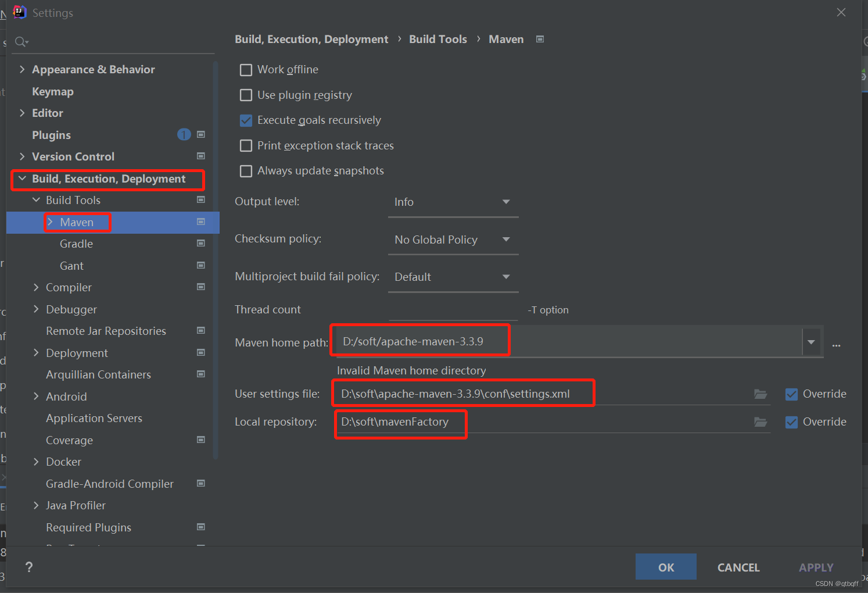868x593 pixels.
Task: Open Multiproject build fail policy dropdown
Action: pos(453,277)
